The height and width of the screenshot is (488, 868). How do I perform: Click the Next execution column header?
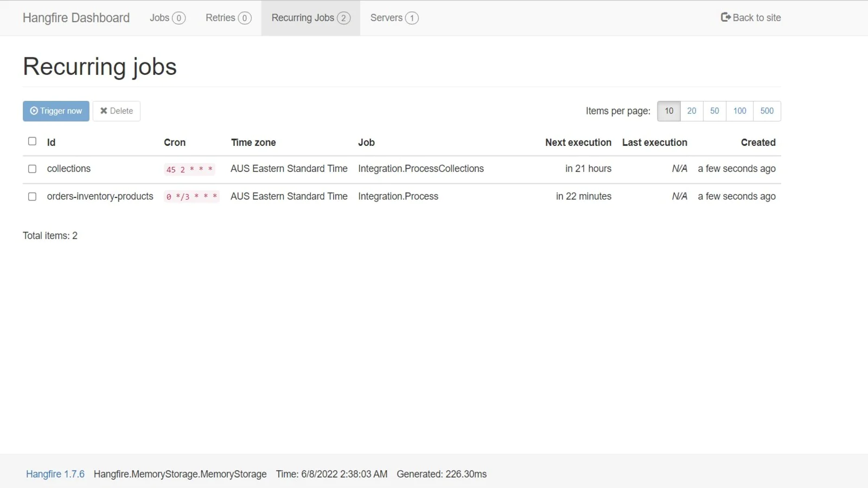pos(578,143)
